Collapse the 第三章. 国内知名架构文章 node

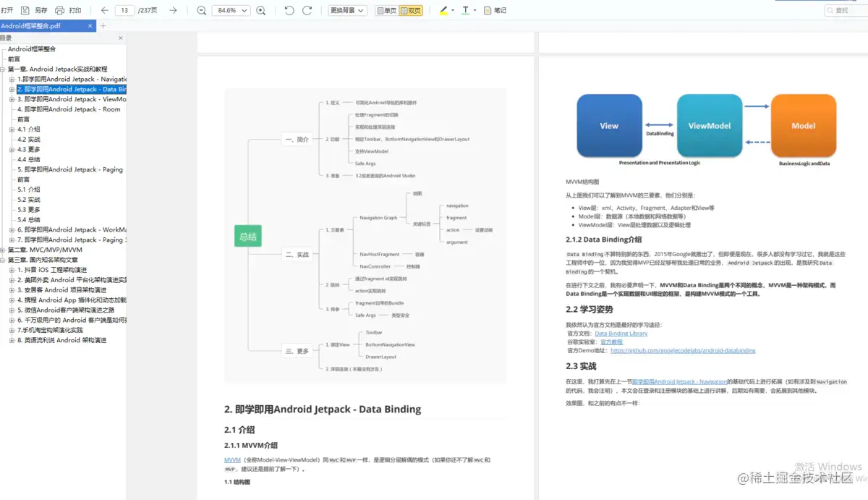click(3, 260)
